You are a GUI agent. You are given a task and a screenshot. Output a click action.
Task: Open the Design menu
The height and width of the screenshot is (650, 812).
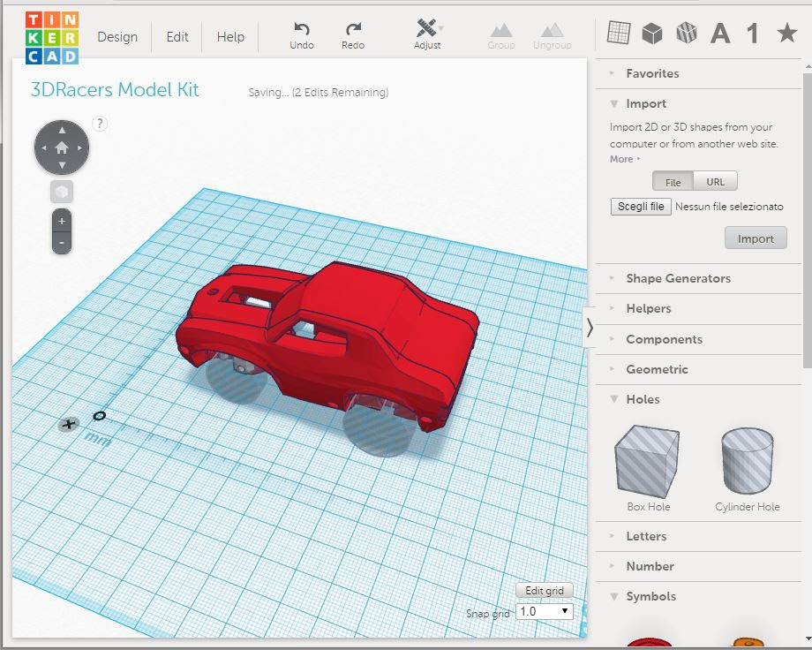pos(117,37)
